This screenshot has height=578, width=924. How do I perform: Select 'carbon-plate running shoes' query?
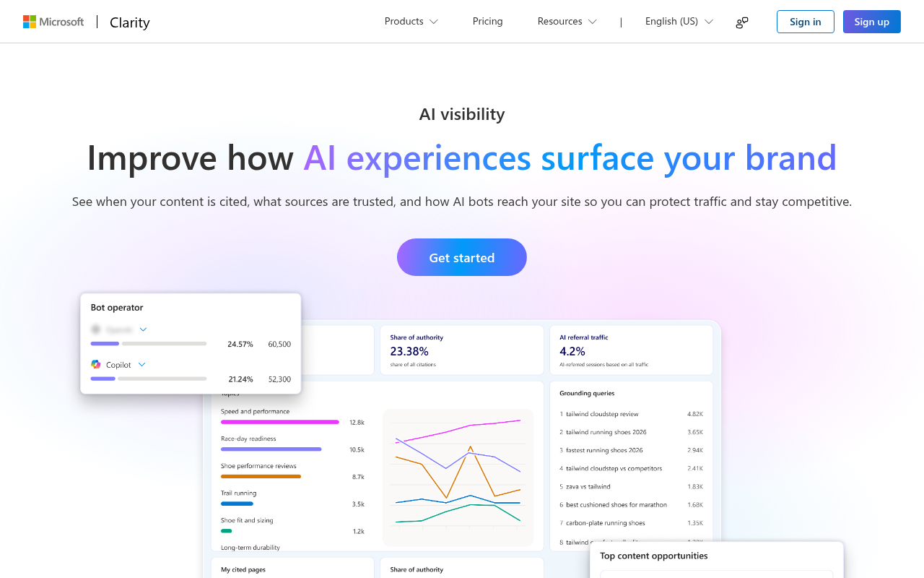pyautogui.click(x=606, y=522)
